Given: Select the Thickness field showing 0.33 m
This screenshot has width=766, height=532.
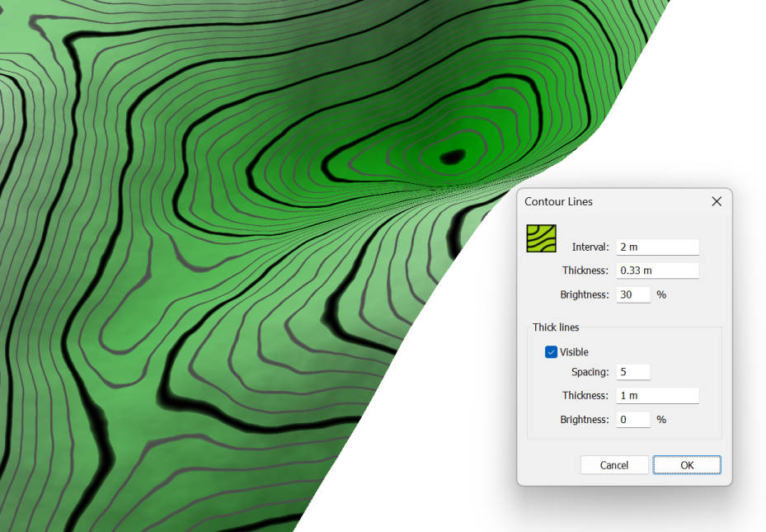Looking at the screenshot, I should click(x=657, y=271).
